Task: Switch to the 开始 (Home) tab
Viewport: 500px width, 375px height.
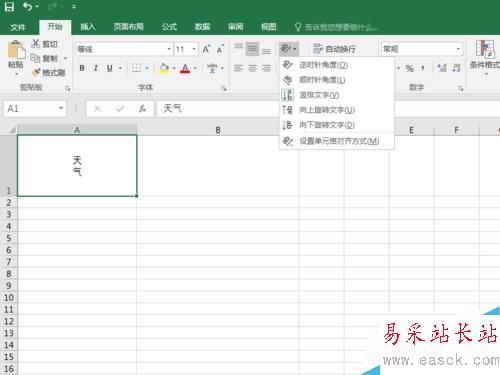Action: 55,27
